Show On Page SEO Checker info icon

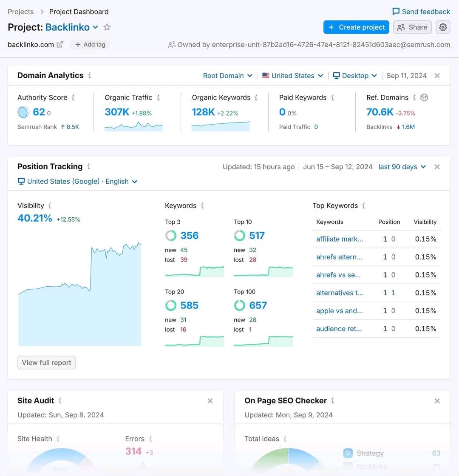(x=333, y=400)
